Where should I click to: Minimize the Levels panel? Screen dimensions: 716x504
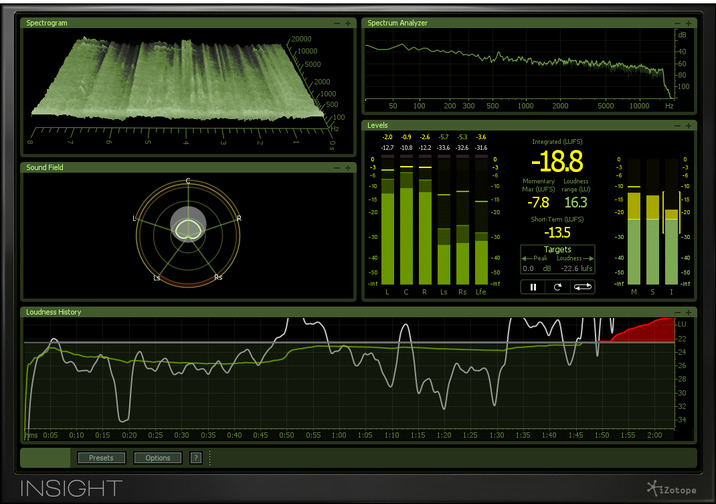point(679,126)
